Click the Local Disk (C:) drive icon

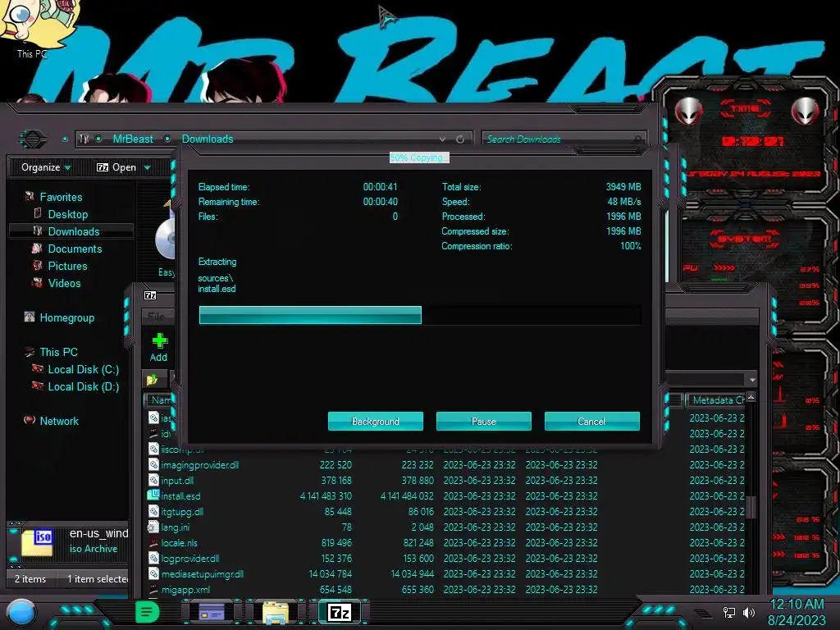[x=38, y=368]
